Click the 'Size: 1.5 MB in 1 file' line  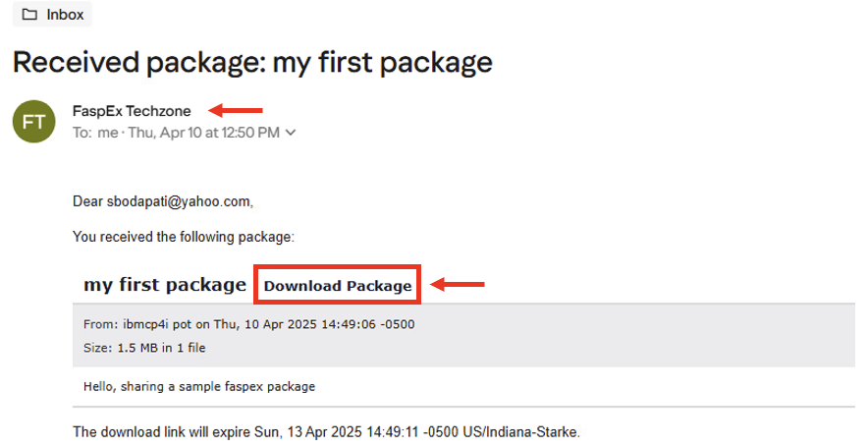point(144,348)
